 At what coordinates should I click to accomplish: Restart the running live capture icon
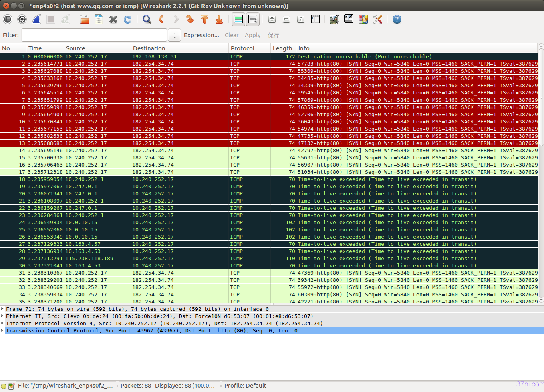pyautogui.click(x=65, y=19)
